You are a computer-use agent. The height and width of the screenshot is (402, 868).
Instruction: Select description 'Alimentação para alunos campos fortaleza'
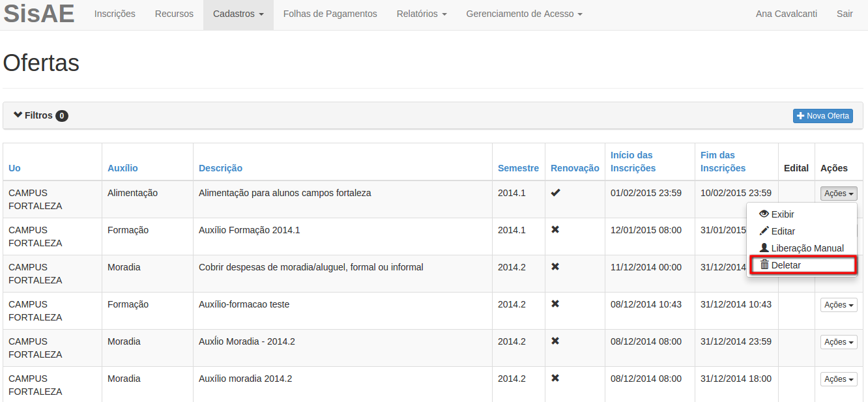tap(285, 193)
